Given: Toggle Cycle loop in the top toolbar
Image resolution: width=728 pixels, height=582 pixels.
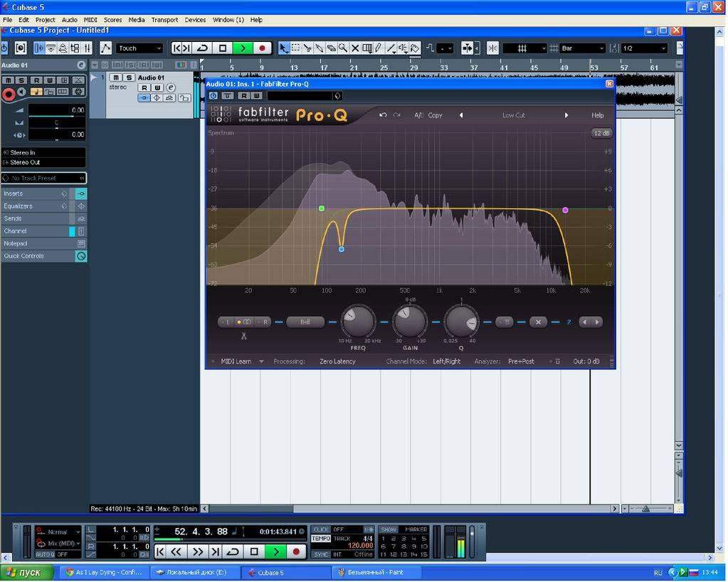Looking at the screenshot, I should 202,48.
